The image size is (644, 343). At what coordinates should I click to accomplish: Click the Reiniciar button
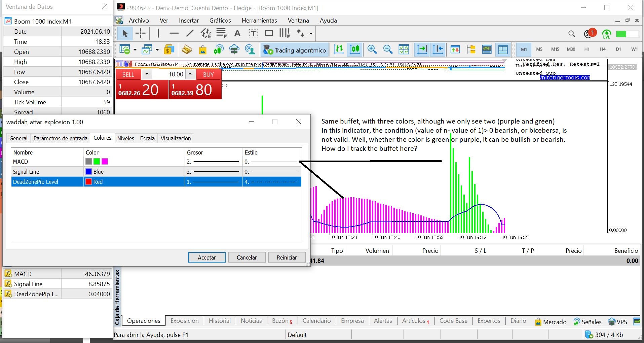(x=287, y=258)
